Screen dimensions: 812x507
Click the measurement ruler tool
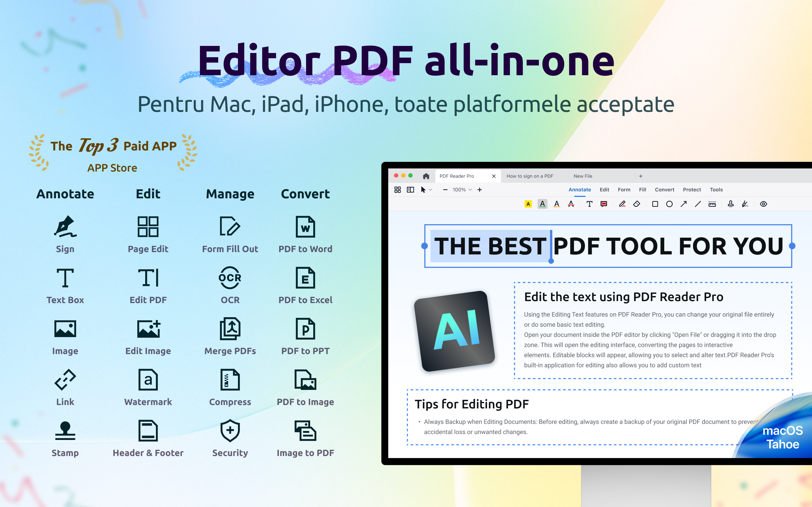[x=712, y=204]
